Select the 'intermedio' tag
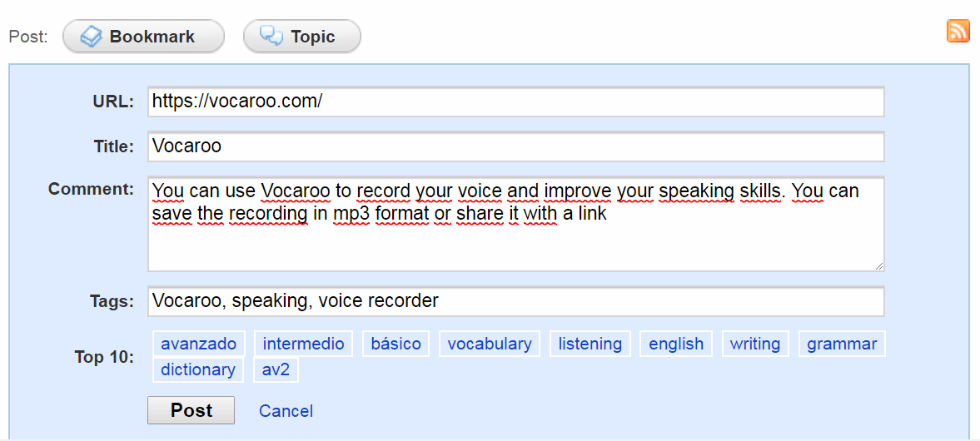The width and height of the screenshot is (980, 441). pyautogui.click(x=303, y=344)
